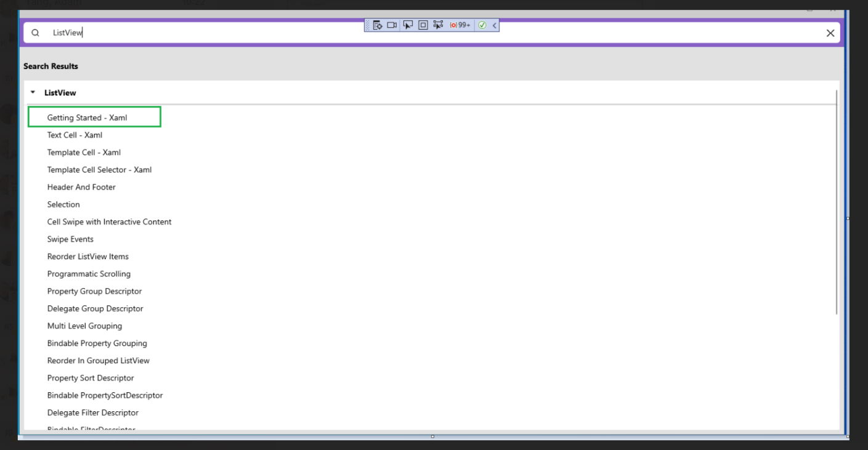This screenshot has width=868, height=450.
Task: Enable Select Element cursor tool
Action: pos(407,25)
